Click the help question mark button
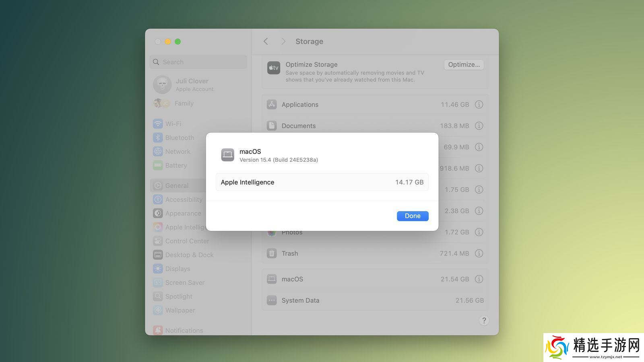 point(484,321)
